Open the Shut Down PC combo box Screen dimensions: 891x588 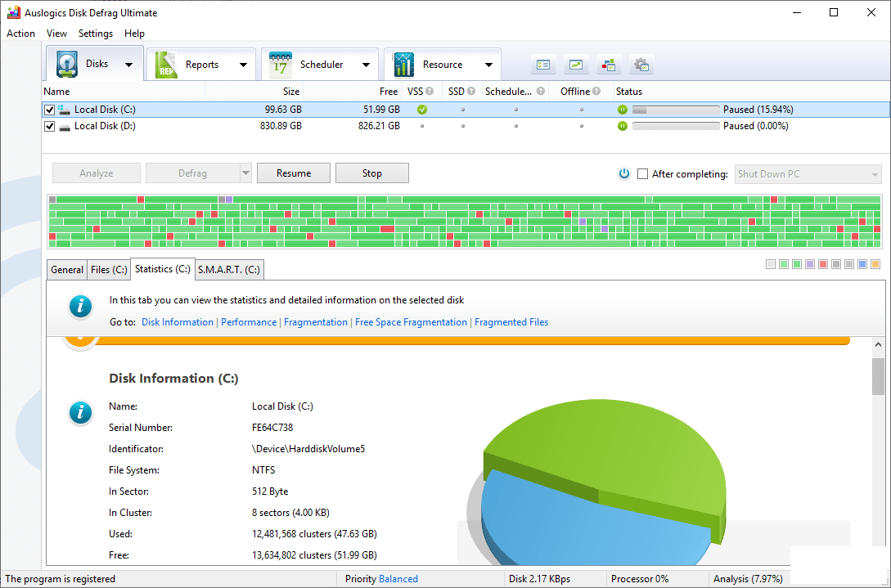[x=808, y=174]
